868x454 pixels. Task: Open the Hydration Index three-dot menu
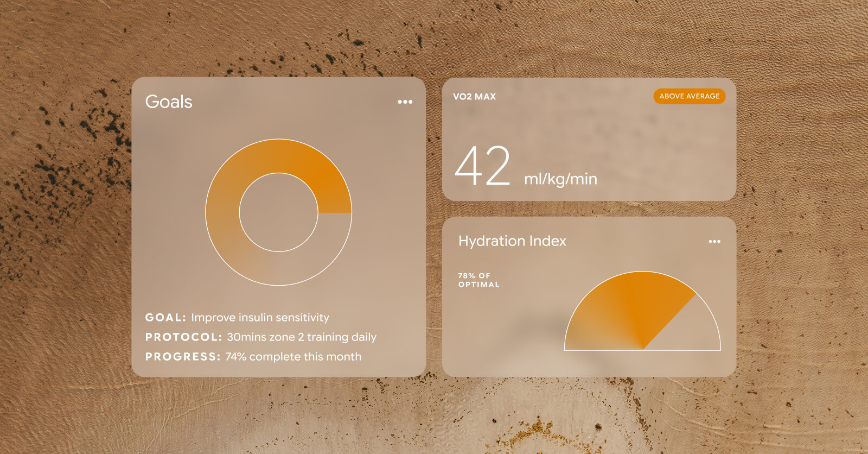click(x=714, y=241)
